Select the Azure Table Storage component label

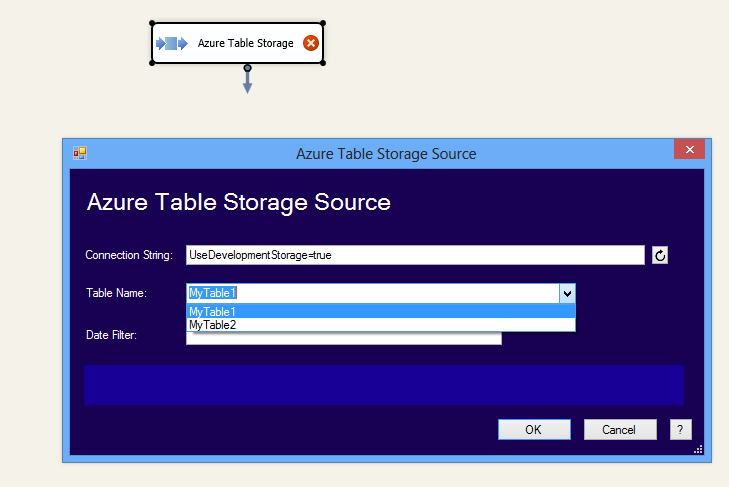(245, 43)
